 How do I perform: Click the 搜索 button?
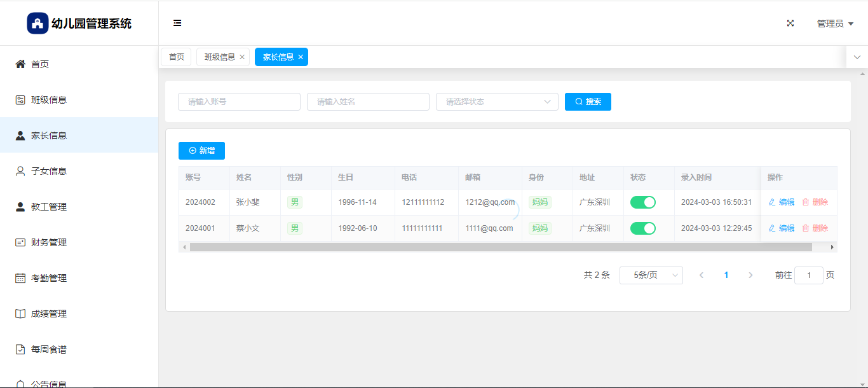pos(588,102)
